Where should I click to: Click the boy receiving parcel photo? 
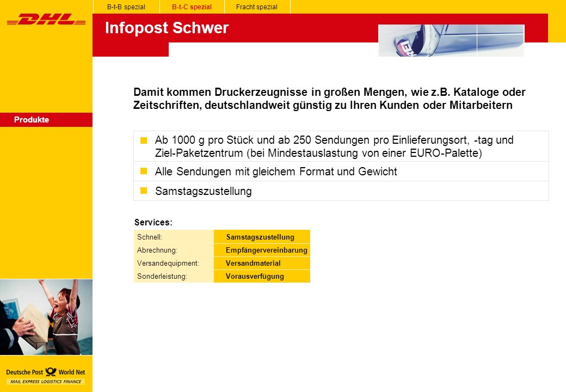tap(46, 317)
